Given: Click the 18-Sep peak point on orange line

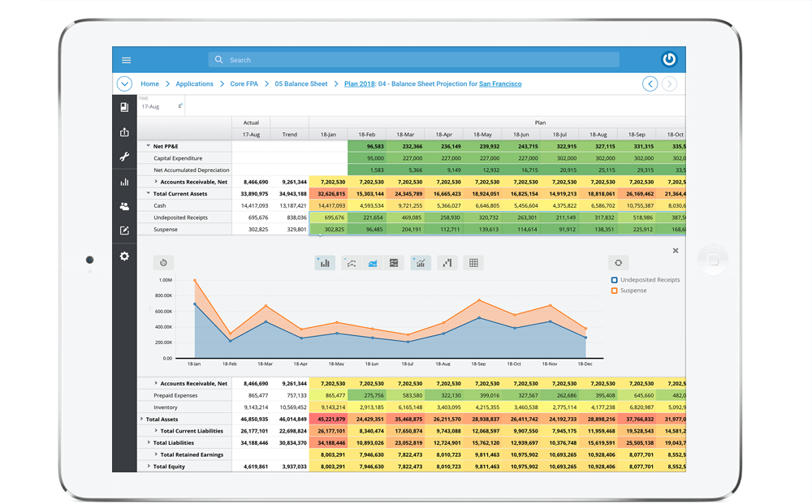Looking at the screenshot, I should 478,300.
